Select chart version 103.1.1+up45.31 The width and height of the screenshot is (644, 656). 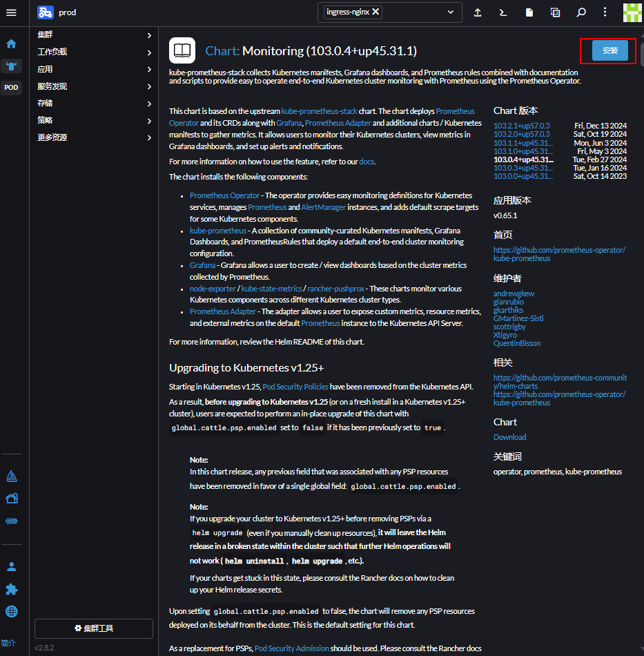pos(523,143)
